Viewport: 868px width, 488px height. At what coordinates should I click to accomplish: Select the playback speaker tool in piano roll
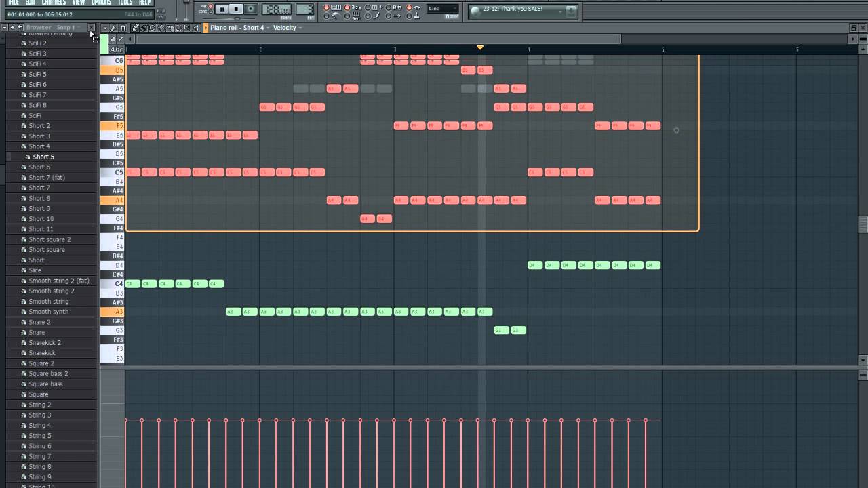[196, 28]
